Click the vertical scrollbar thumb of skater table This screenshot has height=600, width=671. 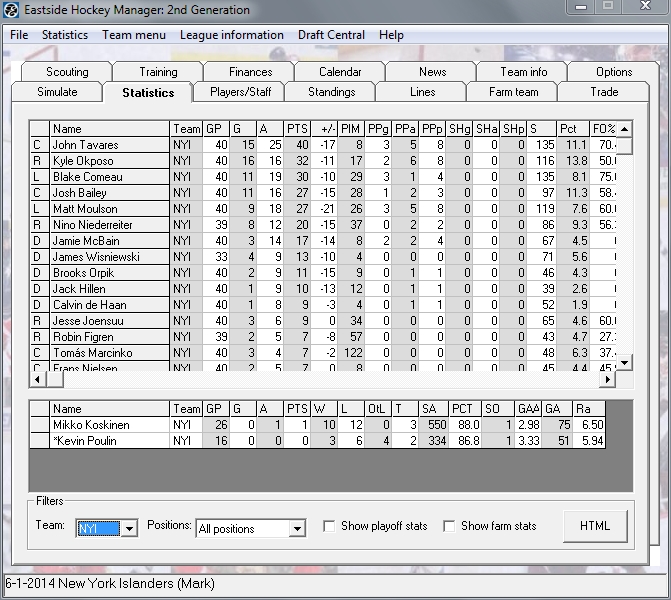[x=624, y=146]
